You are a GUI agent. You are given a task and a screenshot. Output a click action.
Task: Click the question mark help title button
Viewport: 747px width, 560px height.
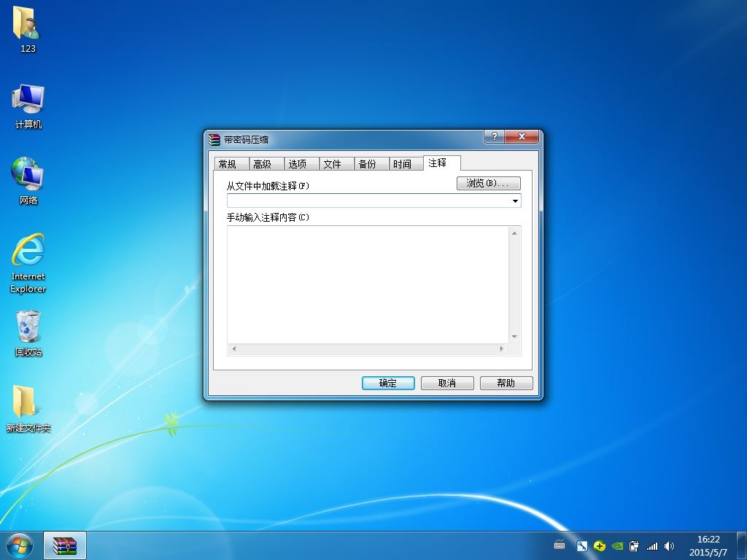(494, 136)
